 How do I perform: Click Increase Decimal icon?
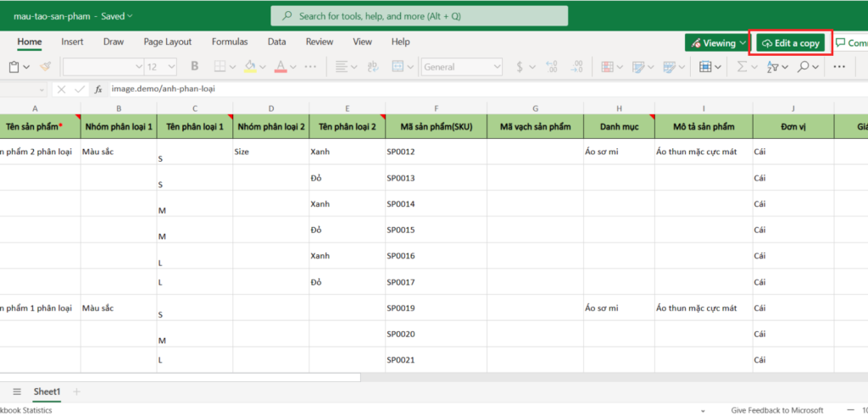551,67
